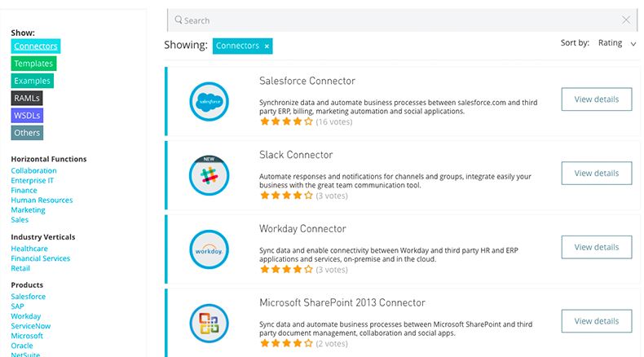Open the Collaboration category link
The image size is (644, 357).
coord(33,171)
